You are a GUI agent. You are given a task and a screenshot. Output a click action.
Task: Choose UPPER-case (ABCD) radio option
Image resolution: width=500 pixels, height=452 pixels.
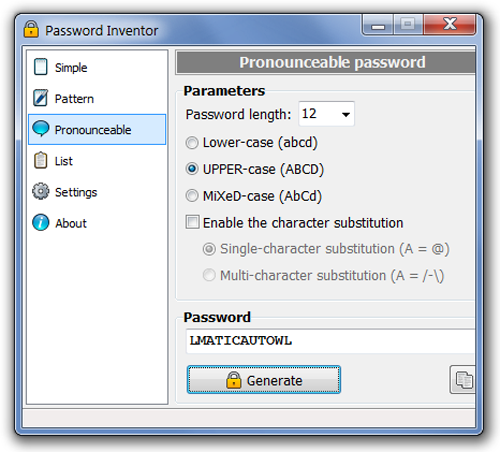[192, 169]
